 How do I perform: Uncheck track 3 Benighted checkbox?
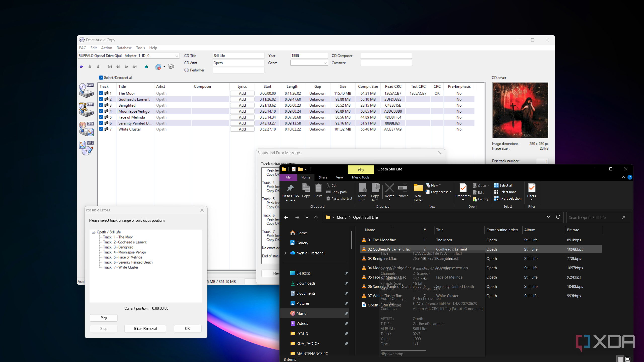(x=101, y=105)
